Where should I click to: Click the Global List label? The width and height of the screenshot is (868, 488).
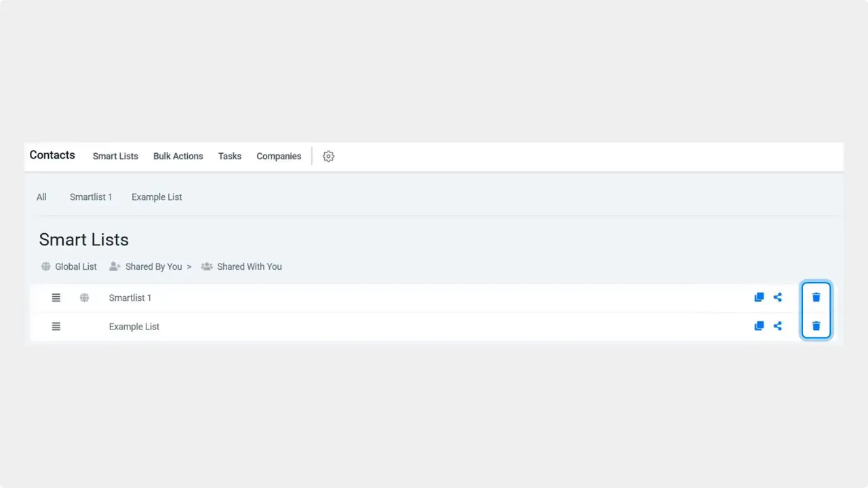(x=76, y=266)
